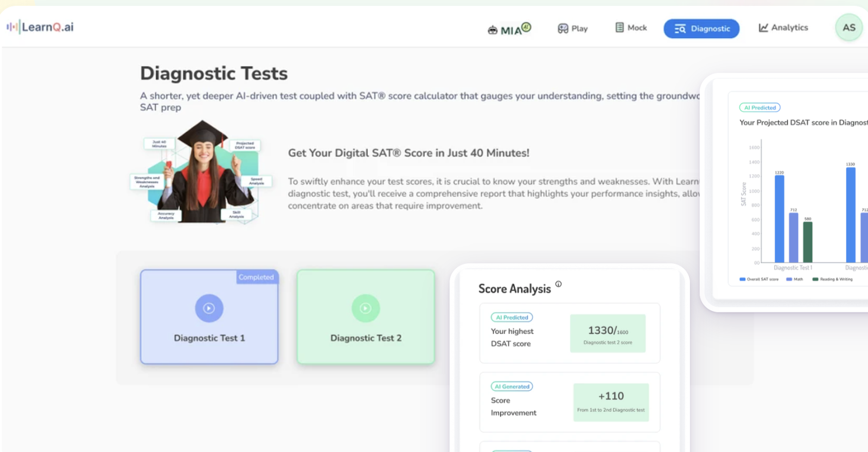Click the Analytics chart icon

[x=763, y=28]
